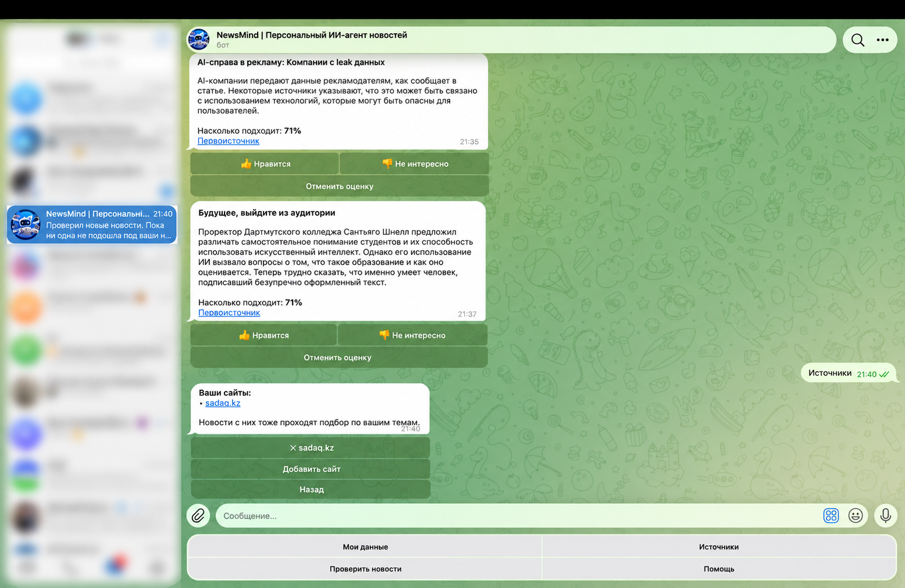This screenshot has height=588, width=905.
Task: Start voice recording with microphone icon
Action: (885, 516)
